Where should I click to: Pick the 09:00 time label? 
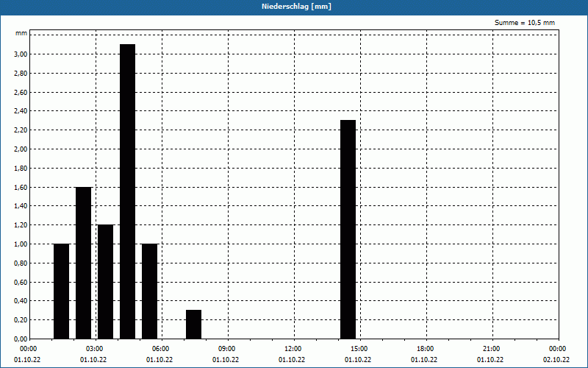pyautogui.click(x=227, y=349)
